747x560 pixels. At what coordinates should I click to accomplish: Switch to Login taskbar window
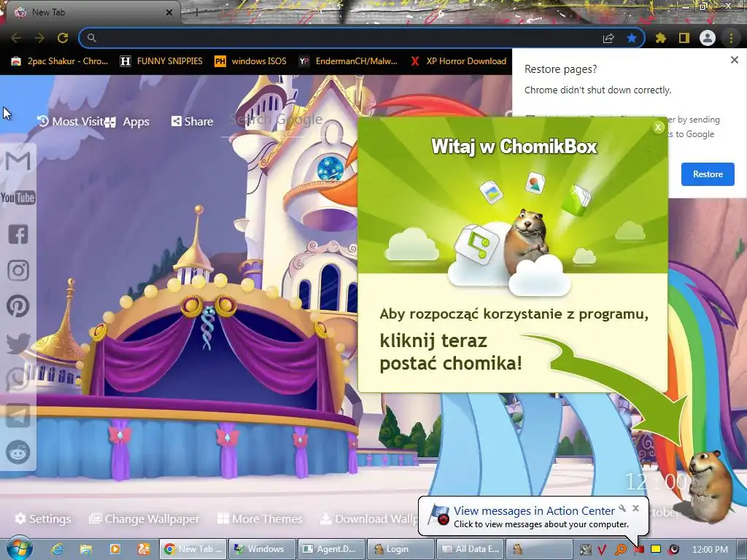click(401, 549)
